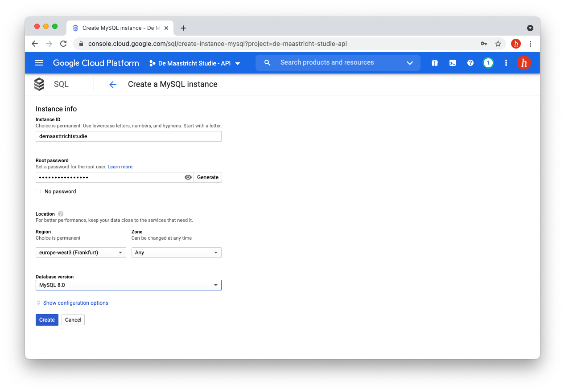Click the Instance ID text field
Viewport: 565px width, 392px height.
tap(128, 136)
